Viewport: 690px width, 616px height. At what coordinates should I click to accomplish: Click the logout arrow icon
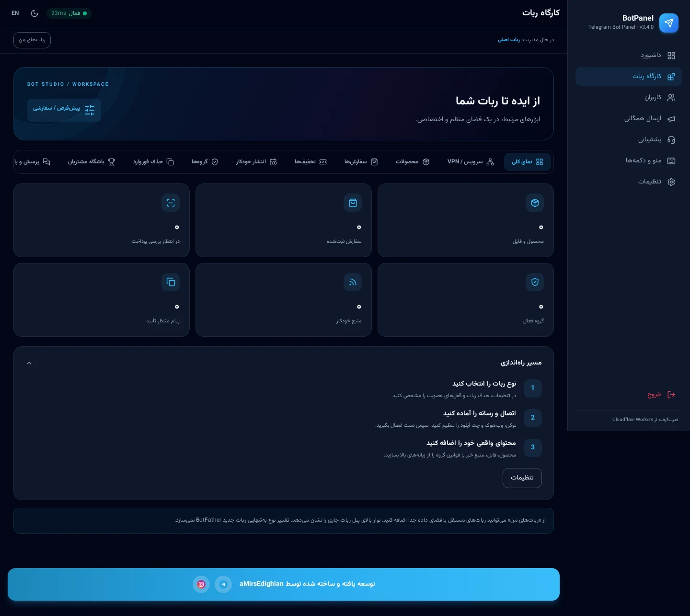671,395
